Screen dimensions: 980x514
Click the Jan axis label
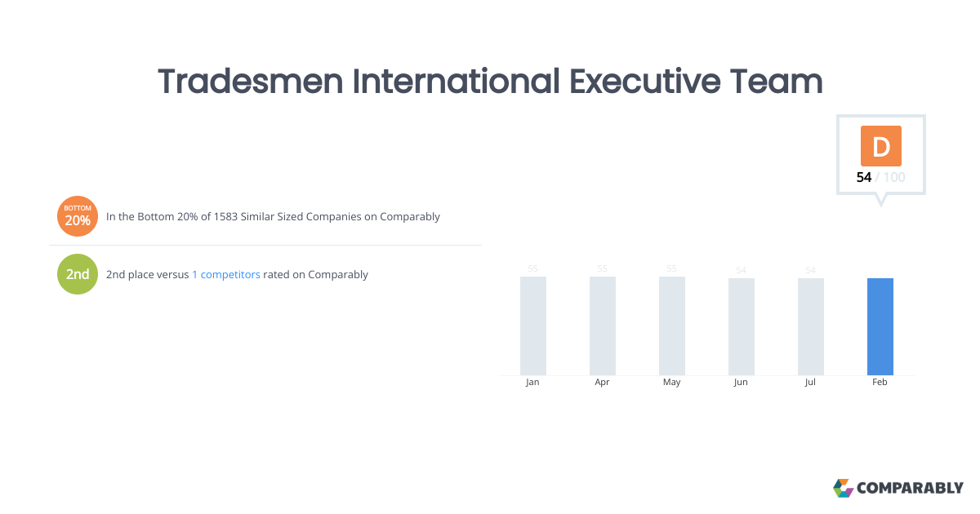[533, 382]
